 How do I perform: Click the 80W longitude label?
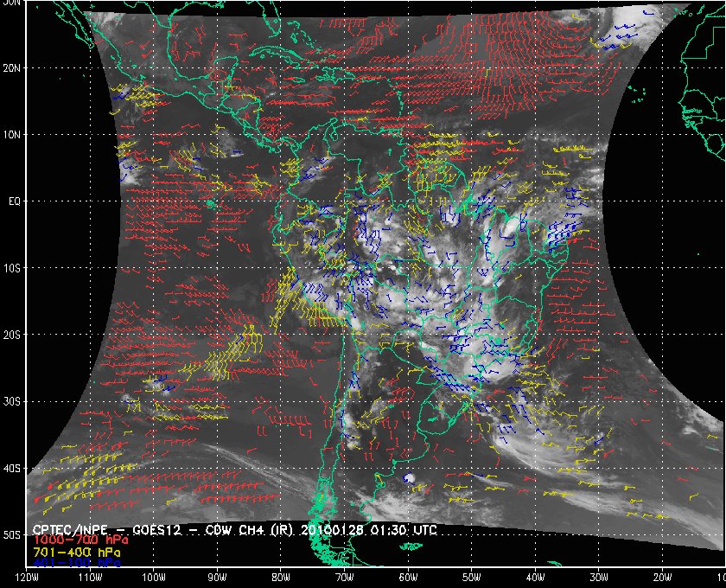click(281, 578)
